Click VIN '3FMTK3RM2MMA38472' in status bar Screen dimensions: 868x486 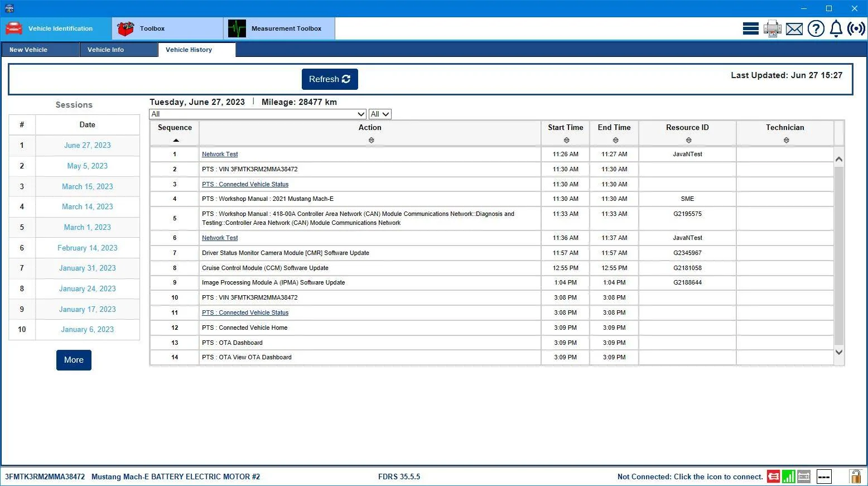(x=45, y=477)
